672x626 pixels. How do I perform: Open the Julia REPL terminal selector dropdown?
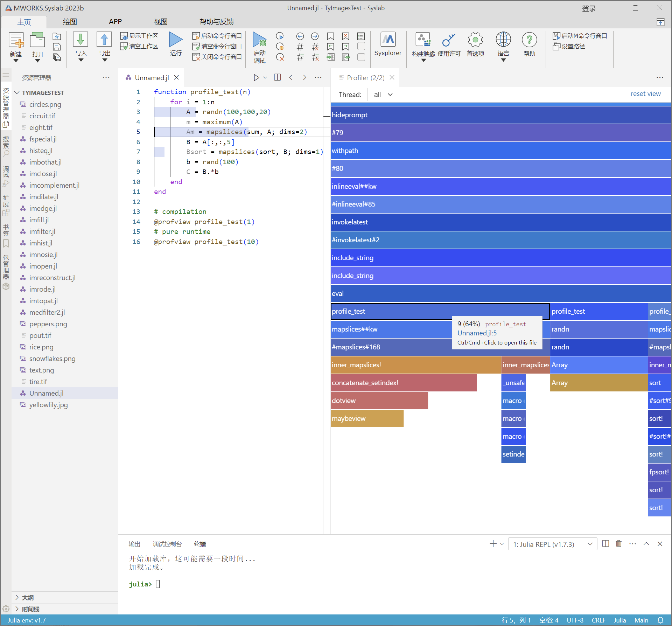click(x=552, y=544)
